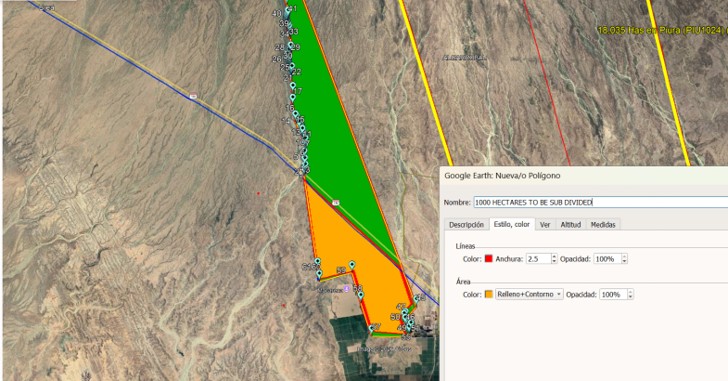Switch to Estilo, color tab
Image resolution: width=728 pixels, height=381 pixels.
[512, 224]
